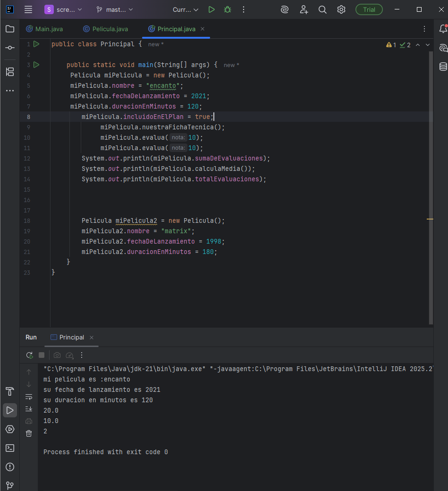Open editor tab options menu (three dots)
The height and width of the screenshot is (491, 448).
click(x=424, y=29)
